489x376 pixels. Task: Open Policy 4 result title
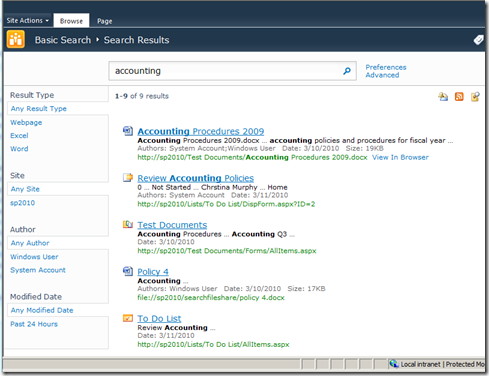153,272
